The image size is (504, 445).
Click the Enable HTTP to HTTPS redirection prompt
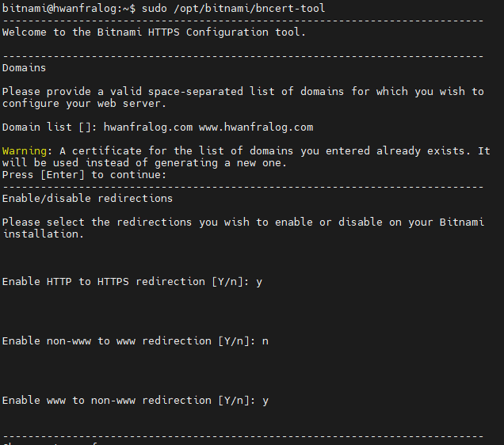click(125, 281)
